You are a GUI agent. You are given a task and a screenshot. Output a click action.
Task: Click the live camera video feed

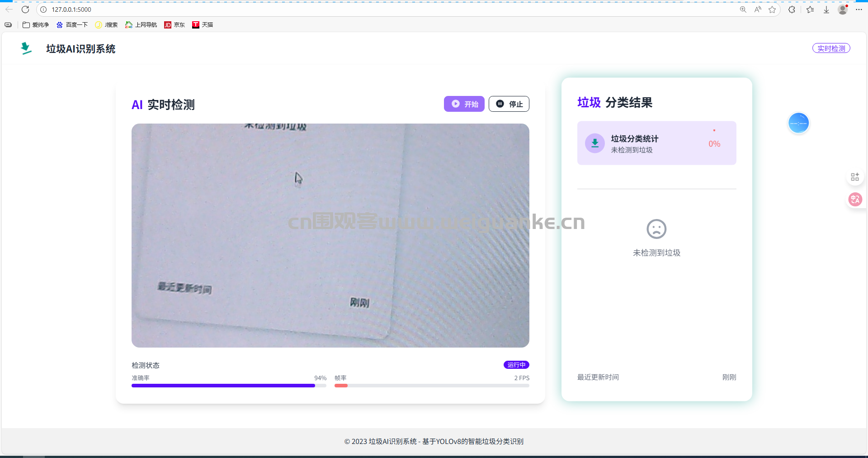pos(330,235)
